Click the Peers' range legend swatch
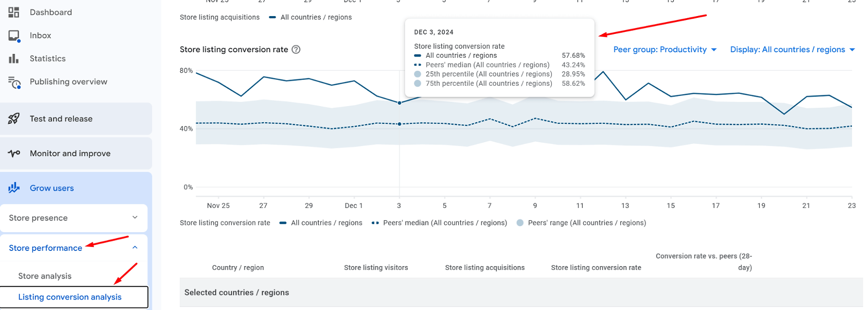Screen dimensions: 868x310 (520, 223)
